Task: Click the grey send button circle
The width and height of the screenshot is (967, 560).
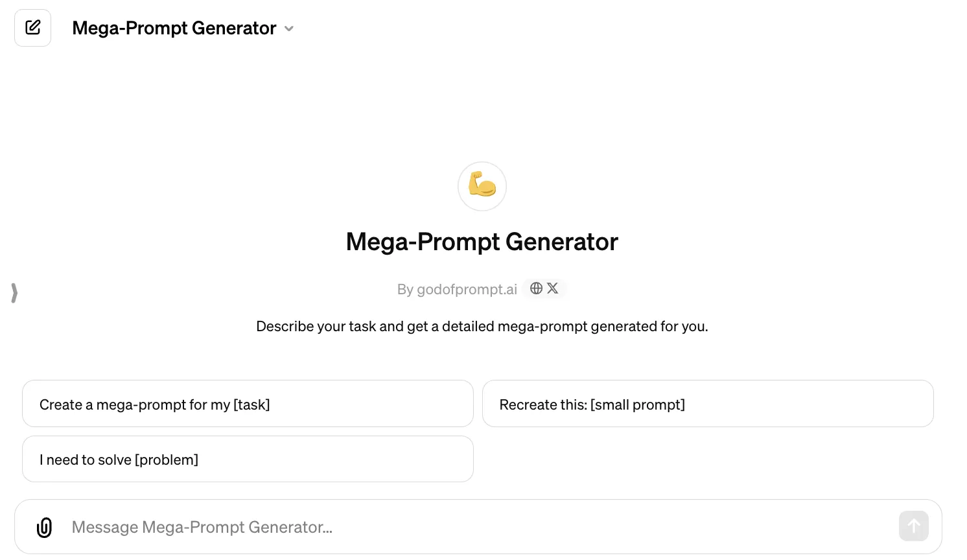Action: point(913,526)
